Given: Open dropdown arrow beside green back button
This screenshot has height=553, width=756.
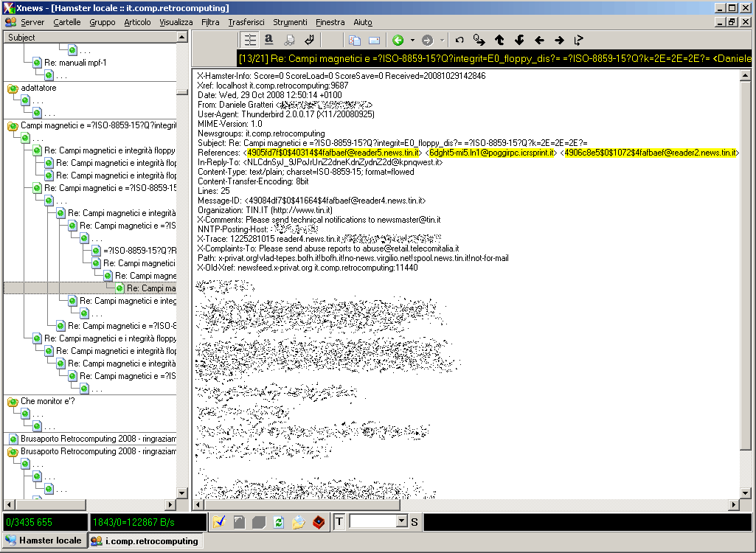Looking at the screenshot, I should pos(412,40).
